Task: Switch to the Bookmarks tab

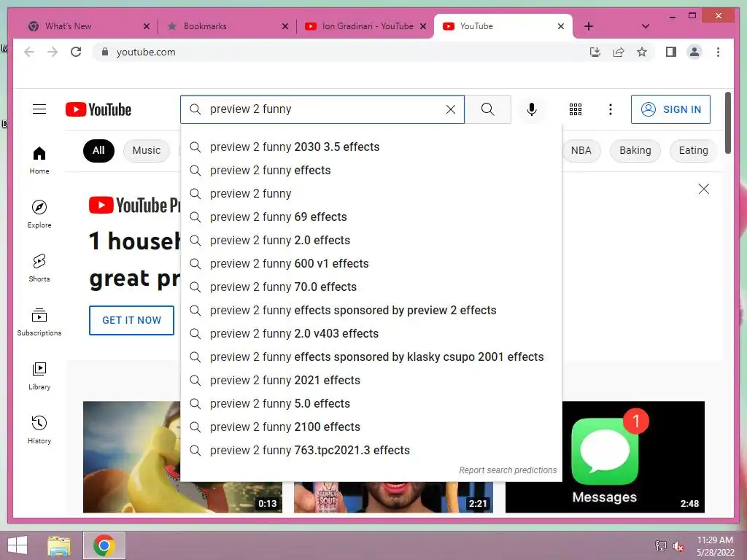Action: 224,26
